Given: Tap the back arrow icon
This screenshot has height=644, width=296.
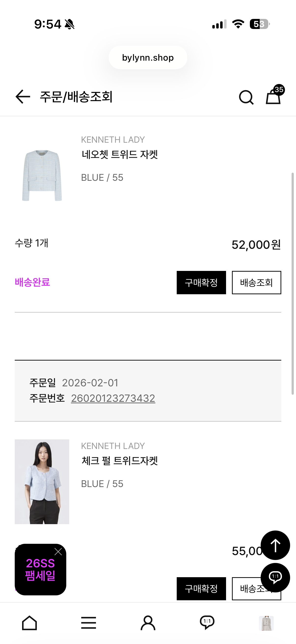Looking at the screenshot, I should [23, 97].
